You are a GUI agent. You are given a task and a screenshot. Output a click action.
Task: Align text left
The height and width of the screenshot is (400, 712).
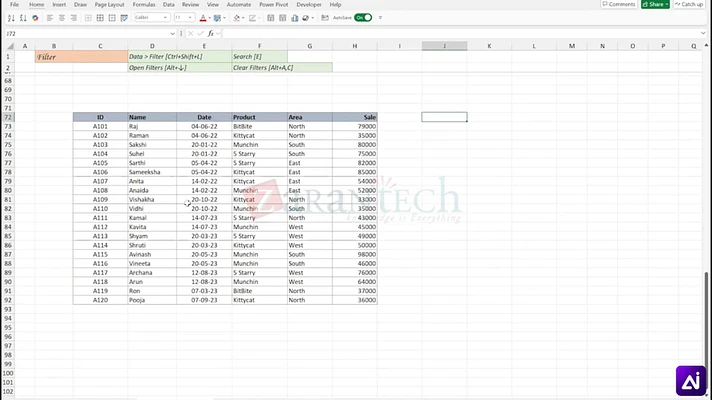50,18
